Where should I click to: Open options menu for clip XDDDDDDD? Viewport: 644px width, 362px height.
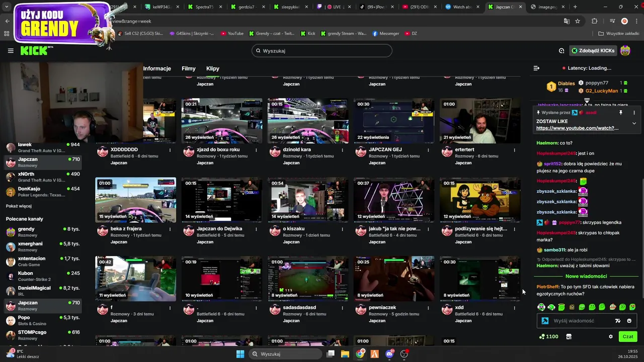[x=170, y=150]
